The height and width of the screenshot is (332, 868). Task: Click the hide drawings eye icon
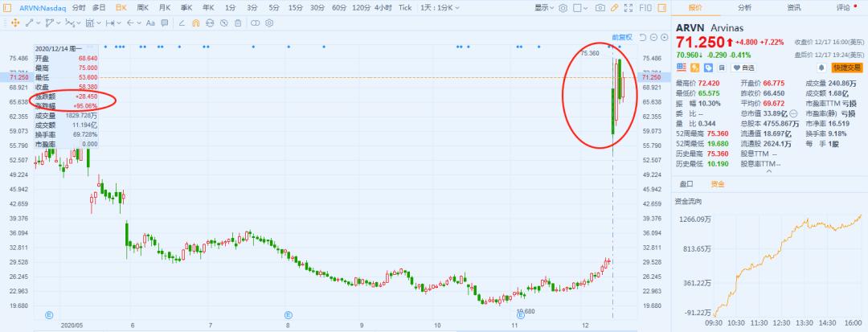click(210, 23)
